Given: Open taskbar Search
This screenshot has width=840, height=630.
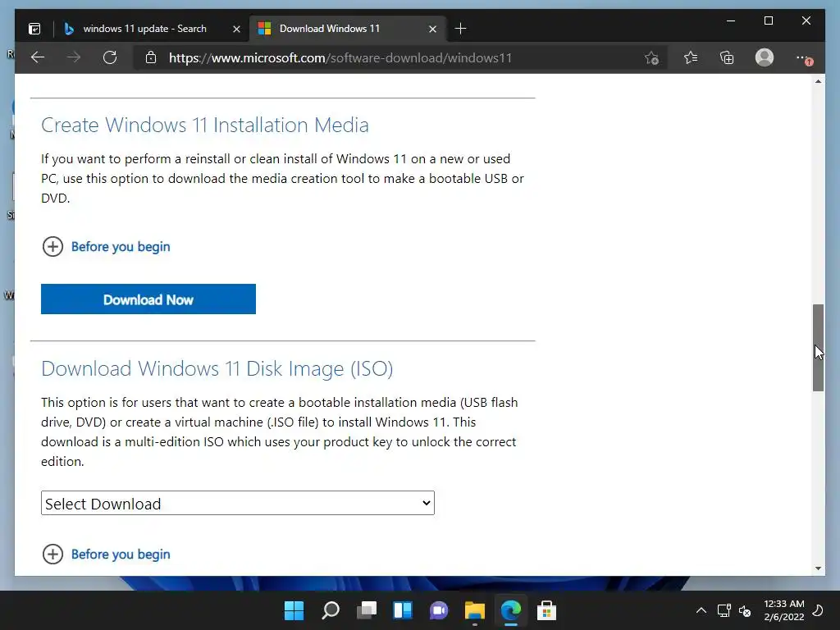Looking at the screenshot, I should (x=331, y=610).
